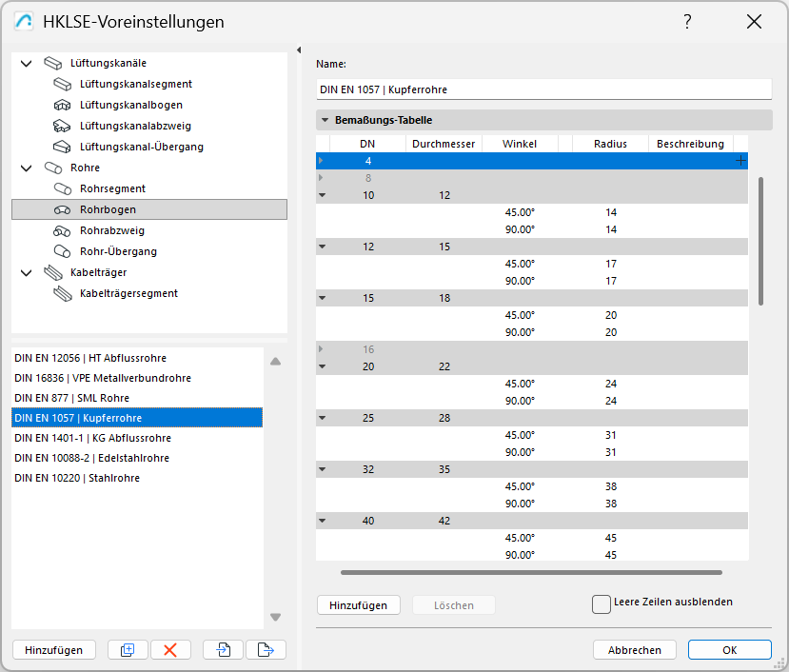
Task: Expand the DN 4 table row
Action: [x=321, y=161]
